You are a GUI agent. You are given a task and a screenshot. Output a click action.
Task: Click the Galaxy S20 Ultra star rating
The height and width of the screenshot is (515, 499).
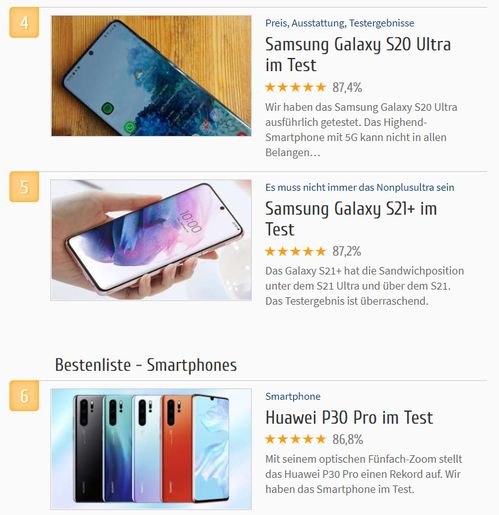click(x=295, y=87)
